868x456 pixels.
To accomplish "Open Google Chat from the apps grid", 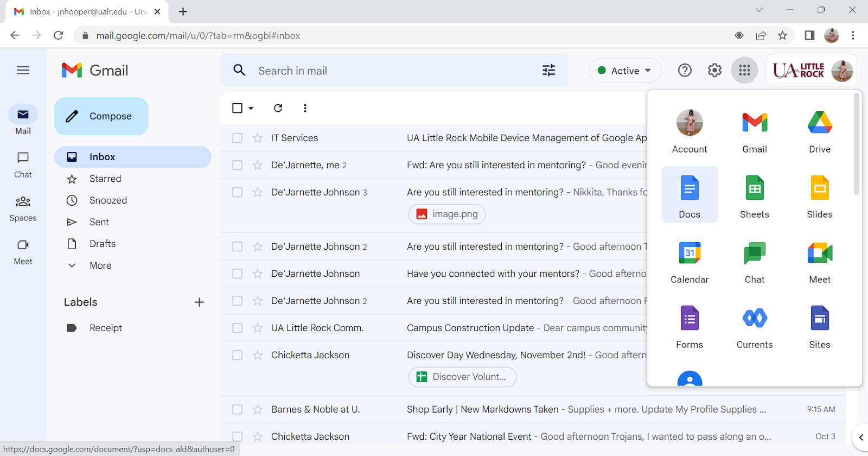I will coord(755,260).
